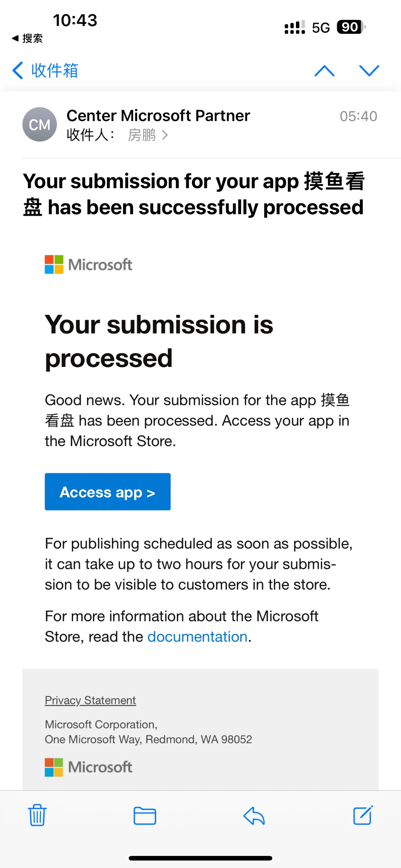The image size is (401, 868).
Task: Return to 收件箱 inbox
Action: pos(45,70)
